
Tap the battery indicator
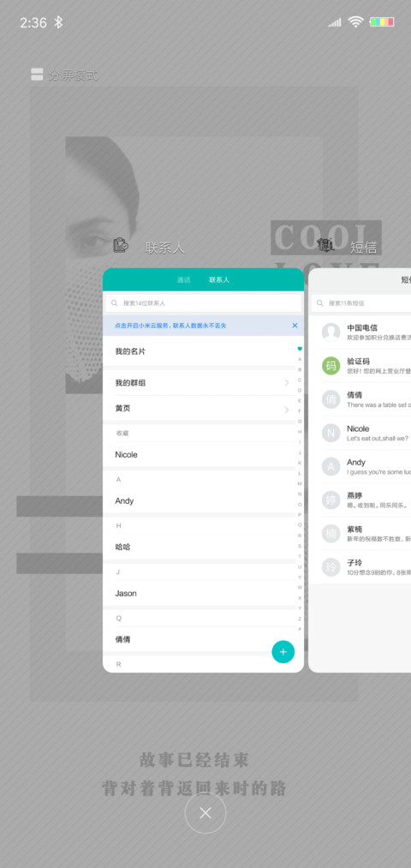point(382,22)
